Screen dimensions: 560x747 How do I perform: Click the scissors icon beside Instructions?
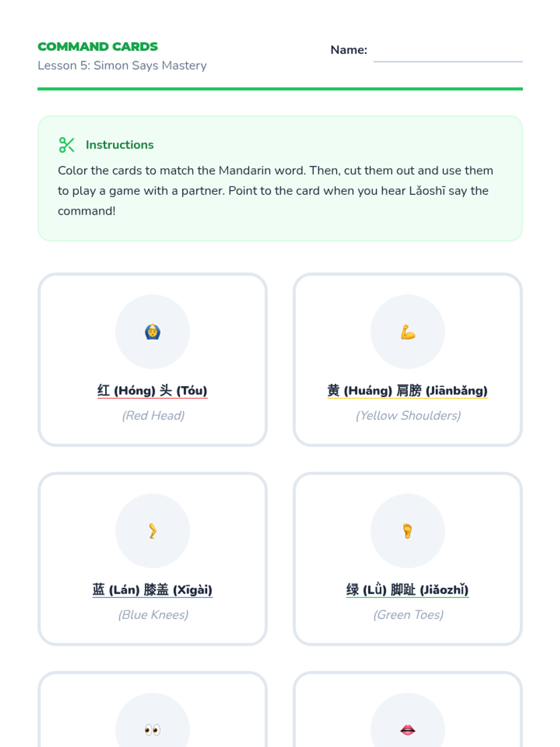(67, 145)
